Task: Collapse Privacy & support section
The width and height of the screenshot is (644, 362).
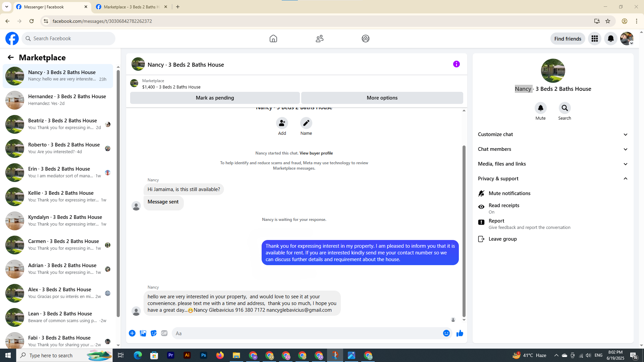Action: [553, 179]
